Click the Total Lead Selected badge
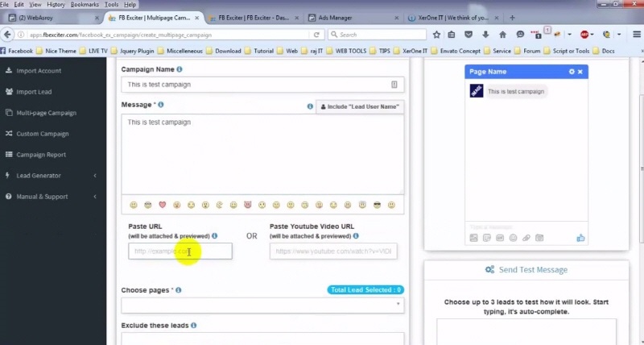Viewport: 644px width, 345px height. [x=365, y=290]
